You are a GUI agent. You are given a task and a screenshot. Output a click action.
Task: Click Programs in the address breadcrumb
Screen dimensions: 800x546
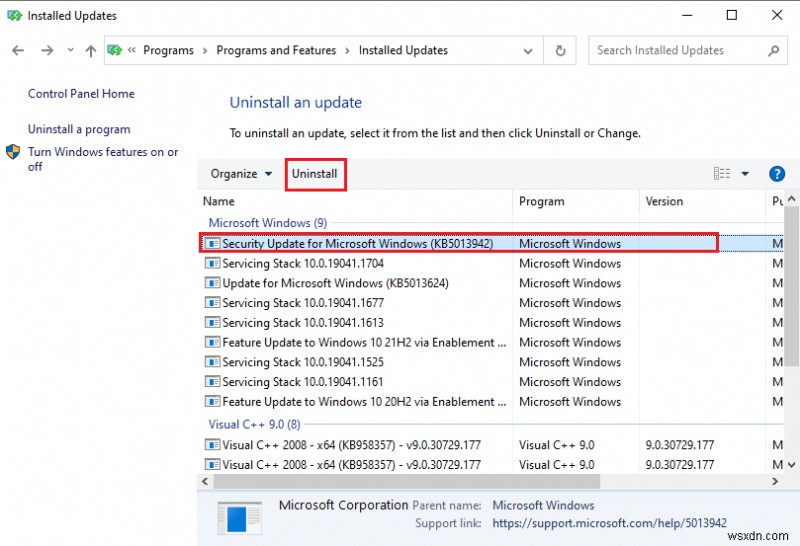[x=168, y=50]
